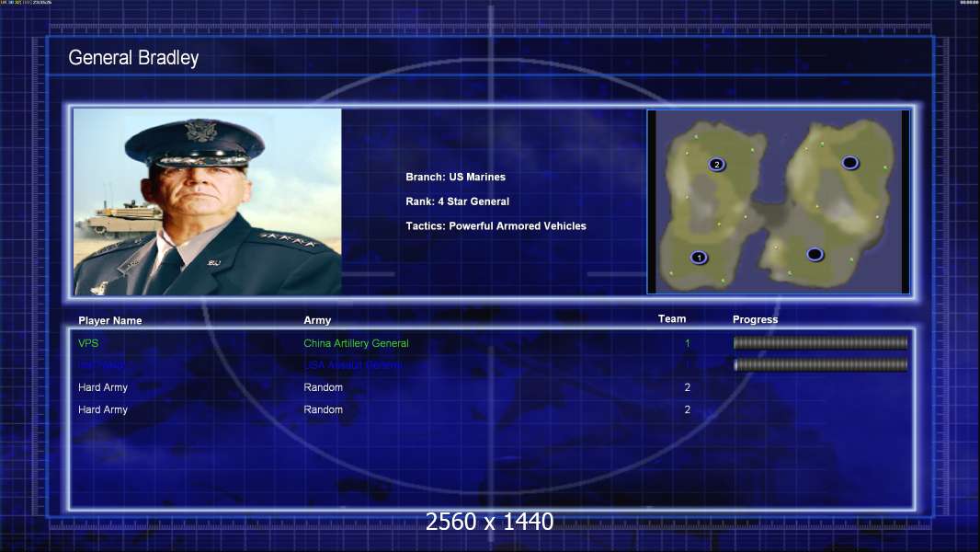Click "China Artillery General" army entry
Screen dimensions: 980x552
(x=357, y=343)
